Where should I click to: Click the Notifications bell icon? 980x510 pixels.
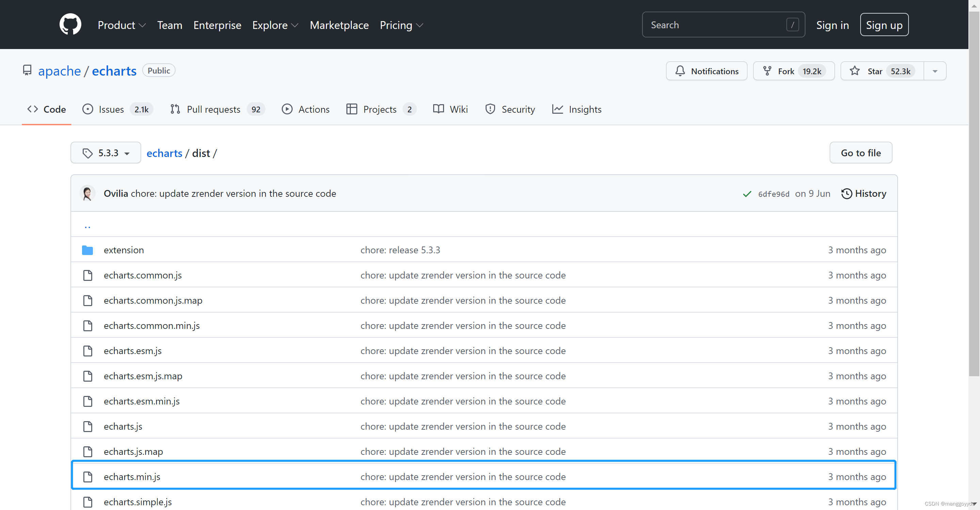pyautogui.click(x=680, y=71)
